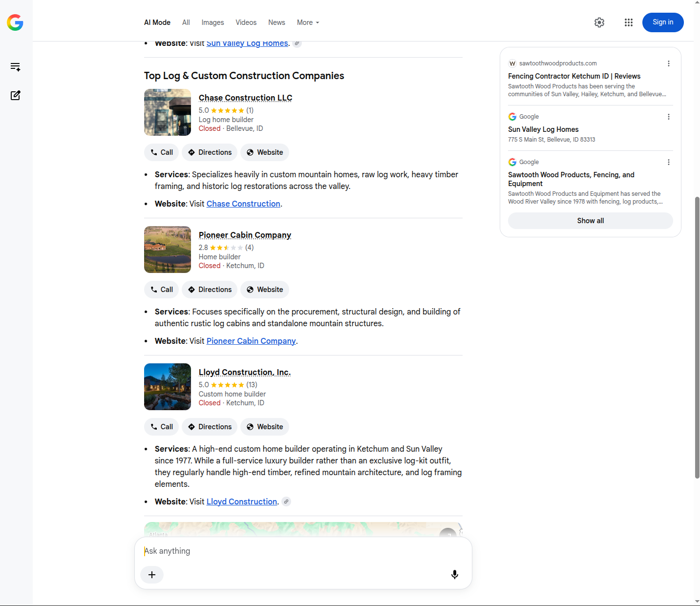Open Chase Construction LLC listing title
This screenshot has width=700, height=606.
(245, 98)
